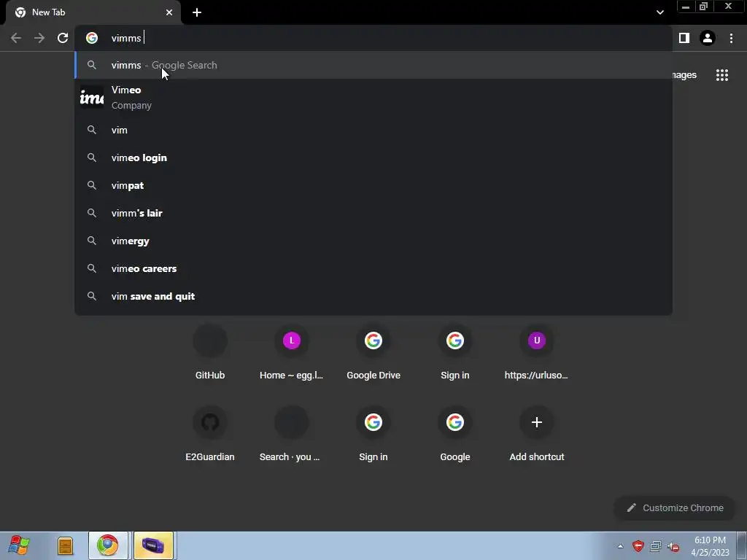The image size is (747, 560).
Task: Choose the 'vimeo login' suggestion
Action: point(373,157)
